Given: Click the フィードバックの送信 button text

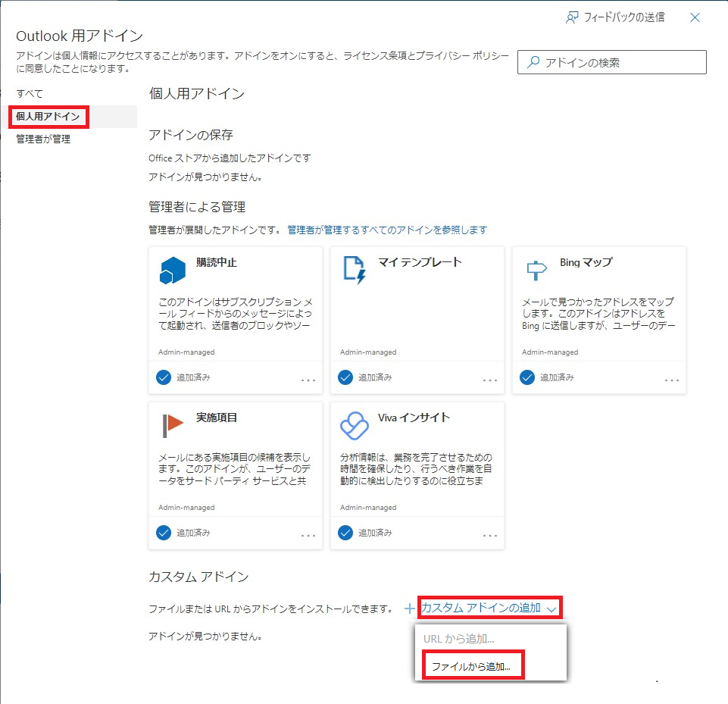Looking at the screenshot, I should [624, 17].
